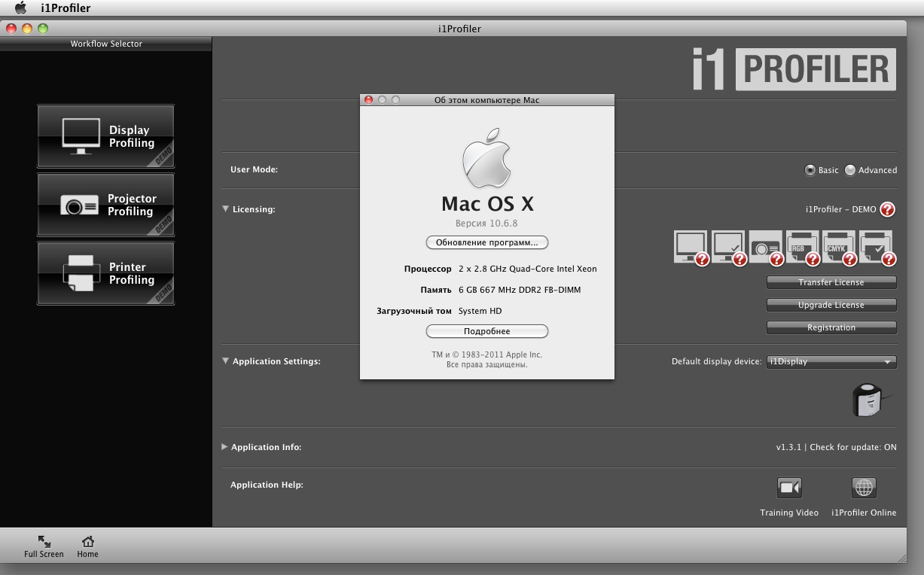Click the last printer check license icon
The image size is (924, 575).
coord(877,248)
